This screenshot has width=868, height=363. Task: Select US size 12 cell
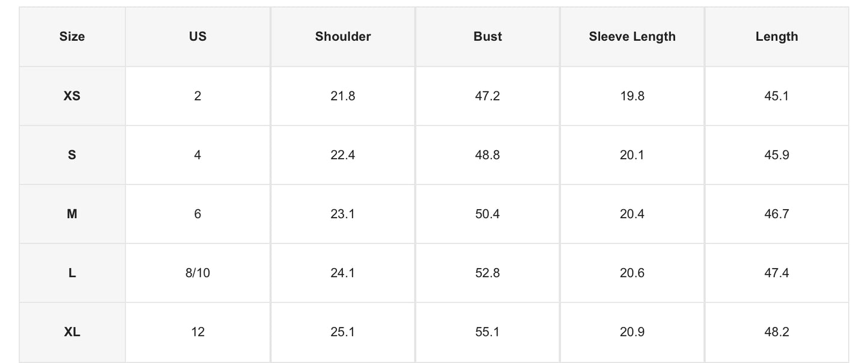tap(198, 332)
